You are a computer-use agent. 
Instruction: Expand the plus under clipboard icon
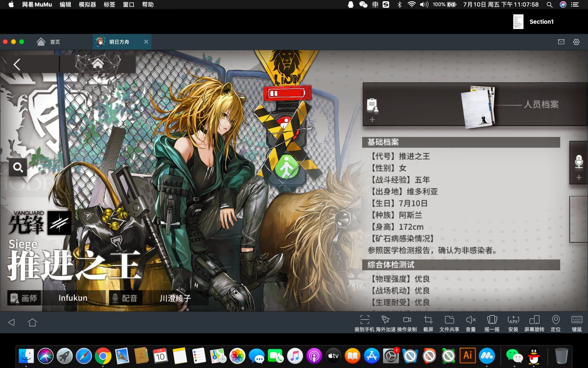(372, 119)
